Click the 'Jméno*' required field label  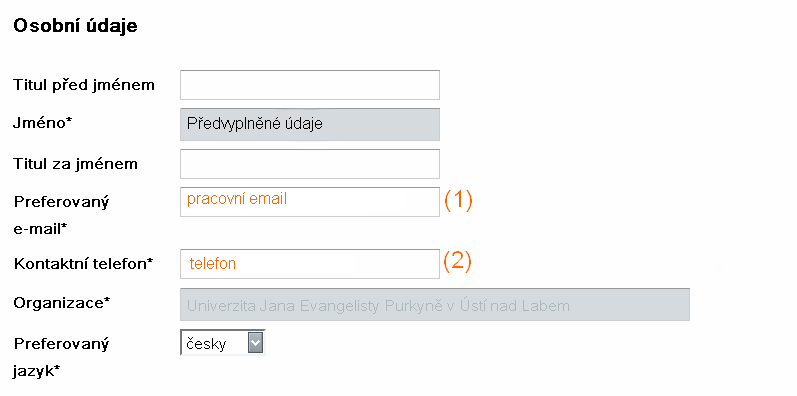pyautogui.click(x=40, y=124)
